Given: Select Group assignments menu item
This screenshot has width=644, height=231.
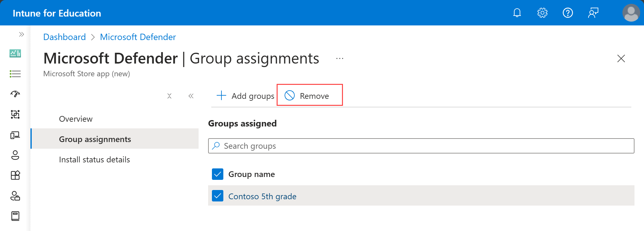Looking at the screenshot, I should (x=115, y=139).
